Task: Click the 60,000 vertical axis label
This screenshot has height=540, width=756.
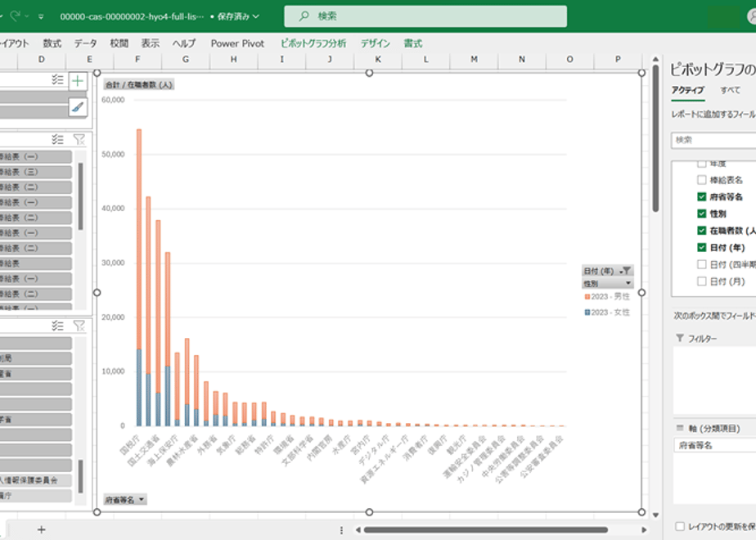Action: [113, 100]
